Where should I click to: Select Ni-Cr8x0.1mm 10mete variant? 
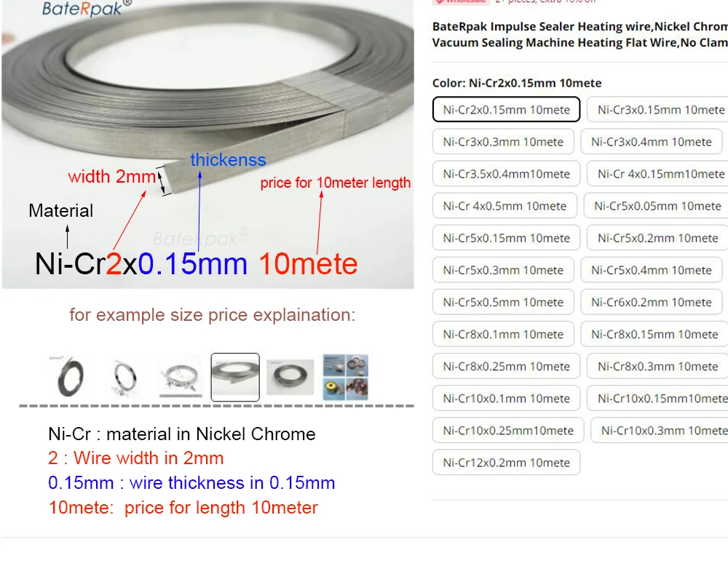(x=503, y=334)
